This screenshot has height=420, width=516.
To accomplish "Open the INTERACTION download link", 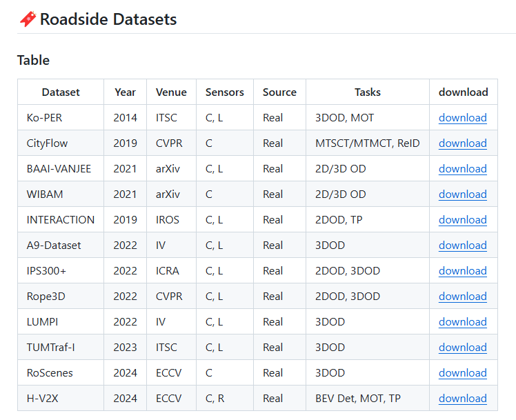I will 463,220.
